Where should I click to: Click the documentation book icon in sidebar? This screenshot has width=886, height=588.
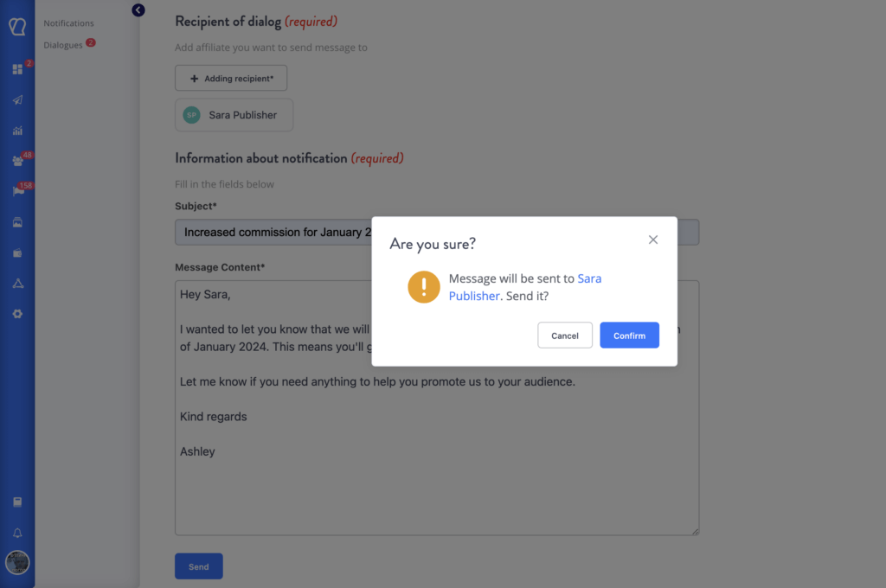(x=17, y=502)
